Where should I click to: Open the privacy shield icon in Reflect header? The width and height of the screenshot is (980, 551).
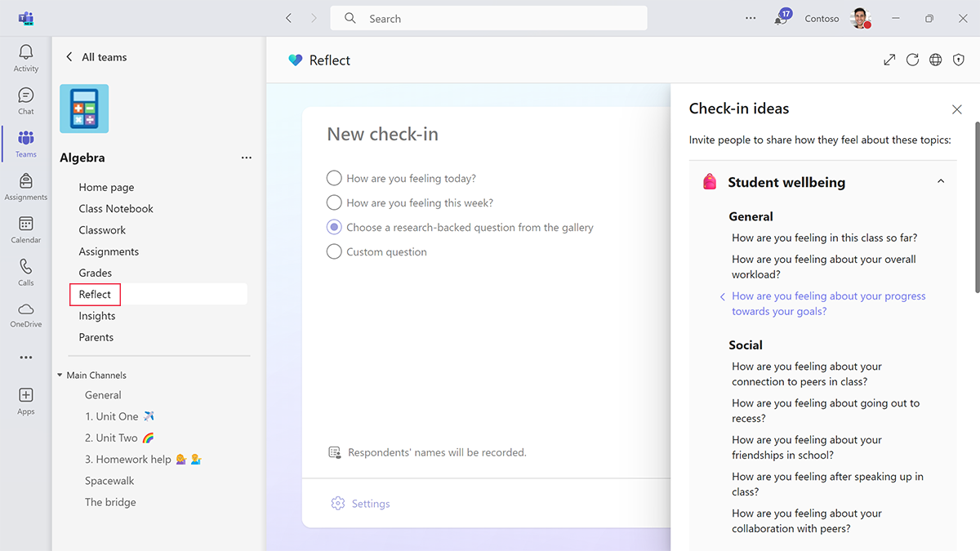point(958,60)
